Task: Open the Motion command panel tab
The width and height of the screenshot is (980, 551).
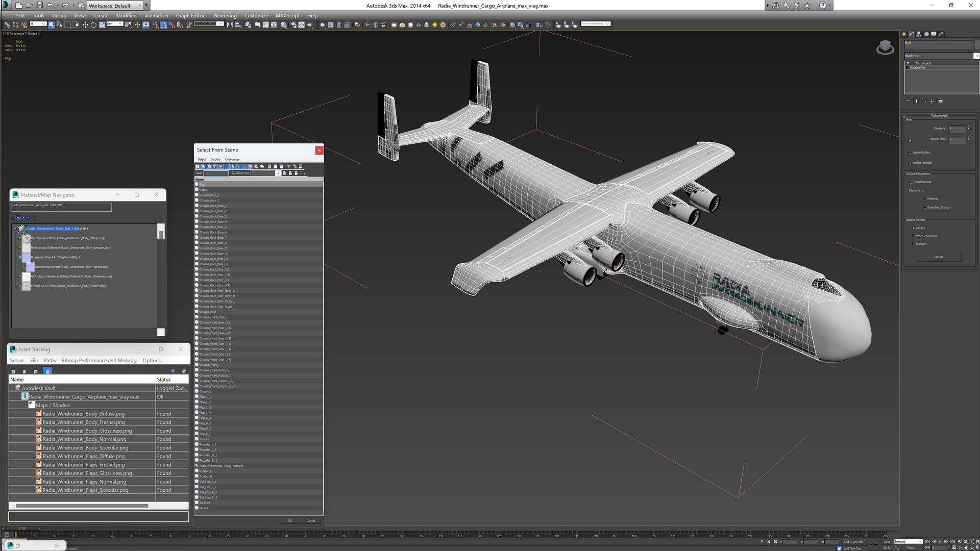Action: pos(926,34)
